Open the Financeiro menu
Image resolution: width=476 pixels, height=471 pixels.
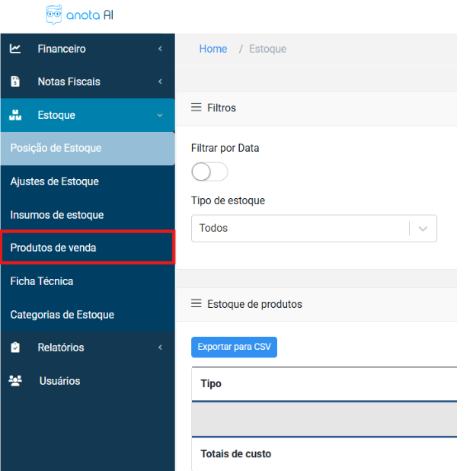click(x=88, y=49)
